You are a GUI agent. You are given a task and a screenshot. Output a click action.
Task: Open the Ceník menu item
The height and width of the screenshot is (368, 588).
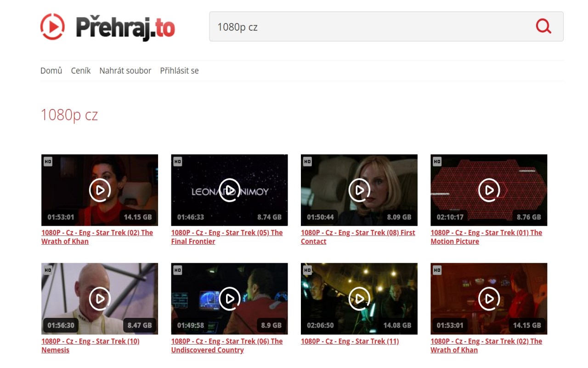(x=80, y=70)
